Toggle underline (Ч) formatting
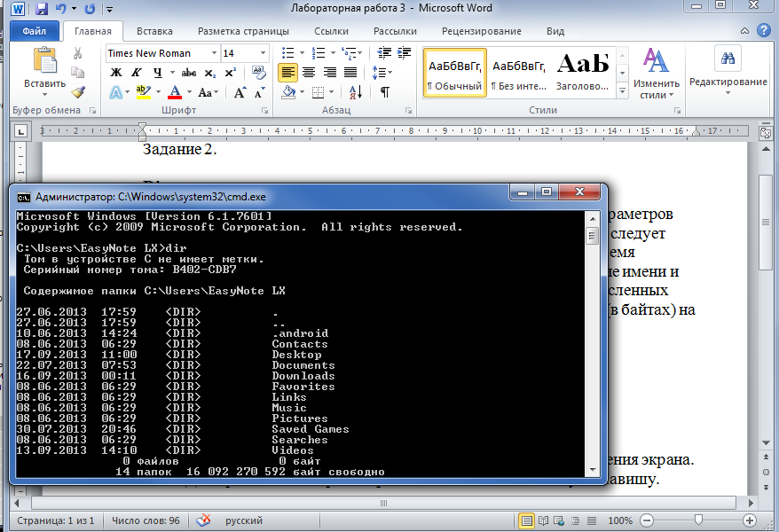Image resolution: width=779 pixels, height=532 pixels. [158, 73]
